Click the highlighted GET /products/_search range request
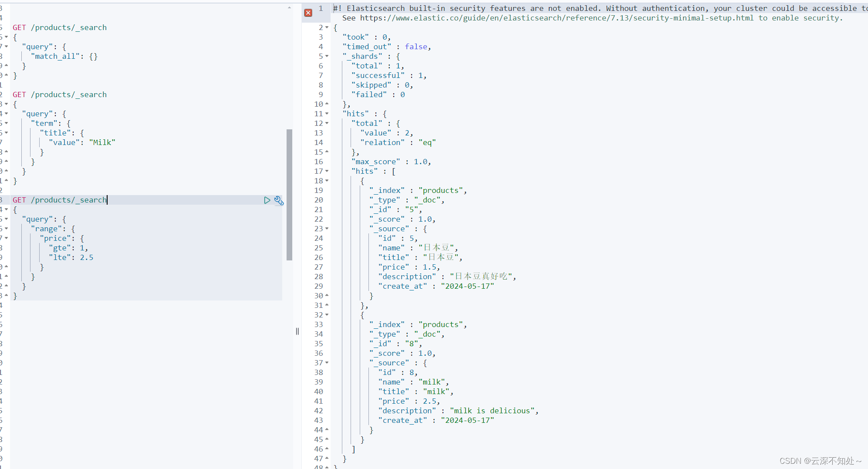868x469 pixels. tap(60, 200)
